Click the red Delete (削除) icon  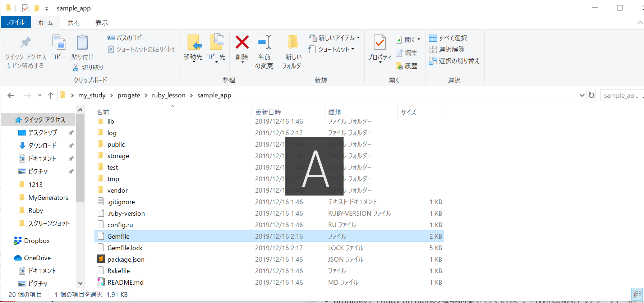[x=242, y=42]
